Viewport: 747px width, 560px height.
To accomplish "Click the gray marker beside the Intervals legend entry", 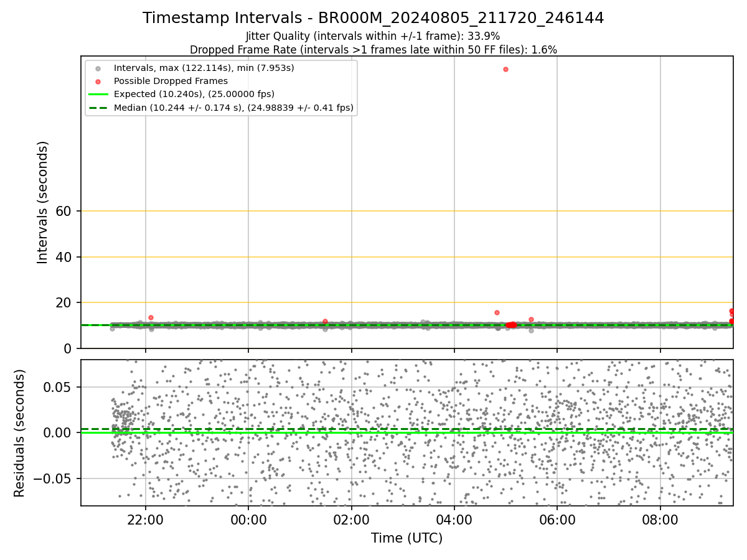I will (98, 68).
